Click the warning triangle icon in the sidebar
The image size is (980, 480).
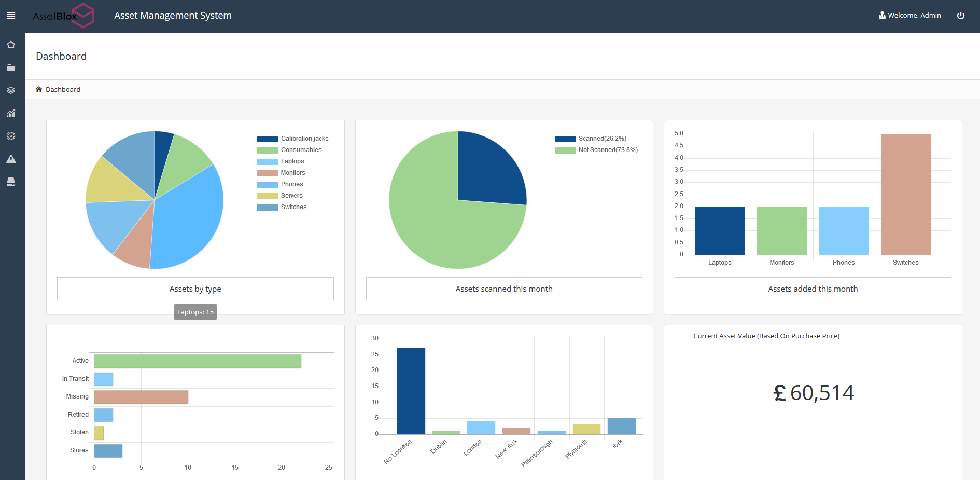(x=11, y=159)
